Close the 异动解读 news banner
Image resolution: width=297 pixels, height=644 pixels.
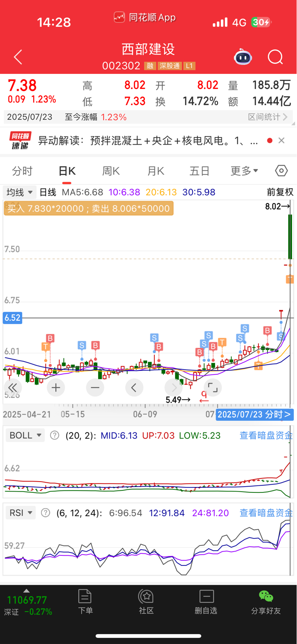pos(282,140)
